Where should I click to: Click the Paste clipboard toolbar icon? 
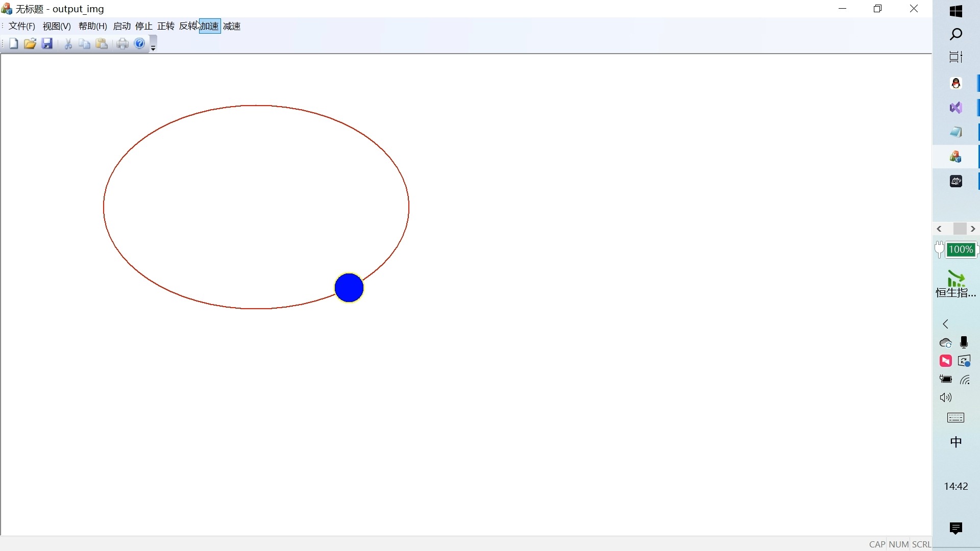point(102,44)
